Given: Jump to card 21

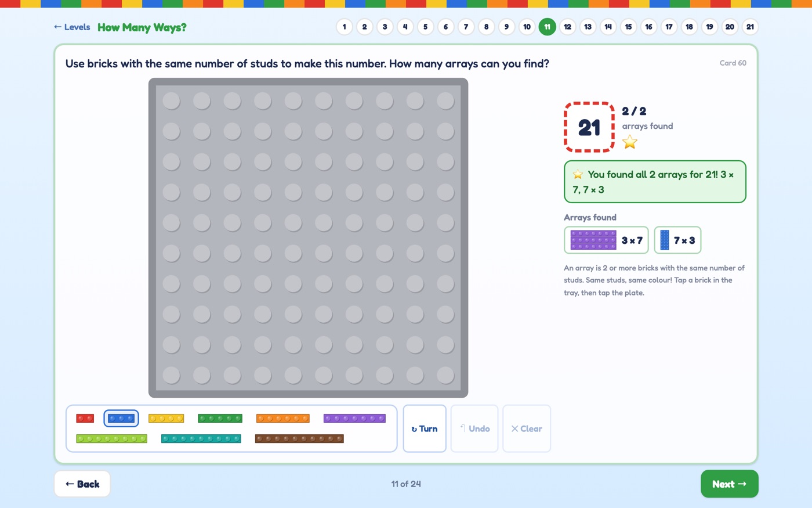Looking at the screenshot, I should click(x=751, y=27).
